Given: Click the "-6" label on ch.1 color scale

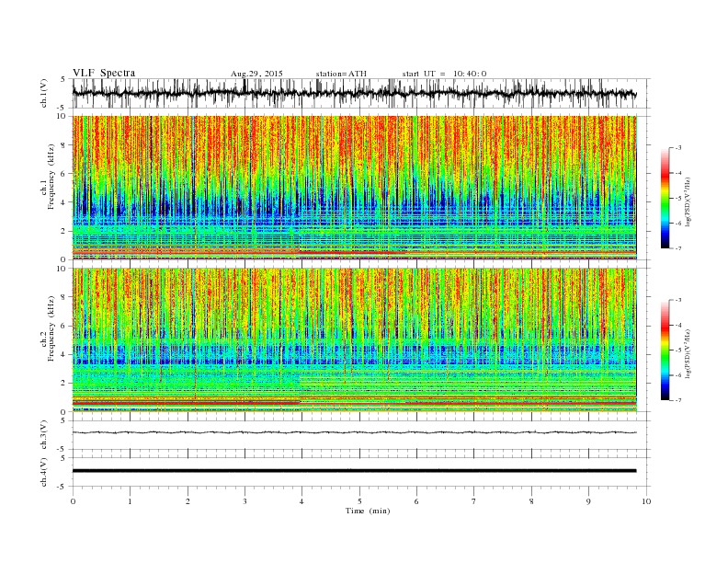Looking at the screenshot, I should point(677,224).
